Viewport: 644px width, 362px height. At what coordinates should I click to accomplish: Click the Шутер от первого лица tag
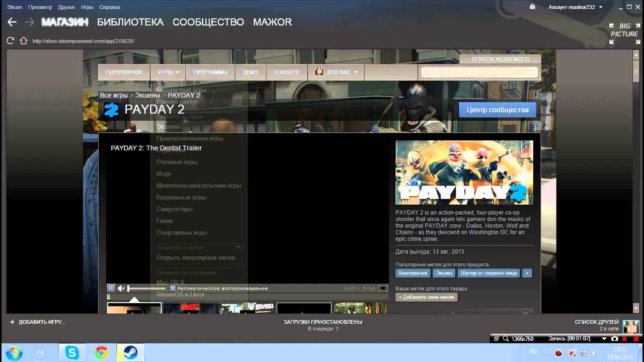[489, 273]
